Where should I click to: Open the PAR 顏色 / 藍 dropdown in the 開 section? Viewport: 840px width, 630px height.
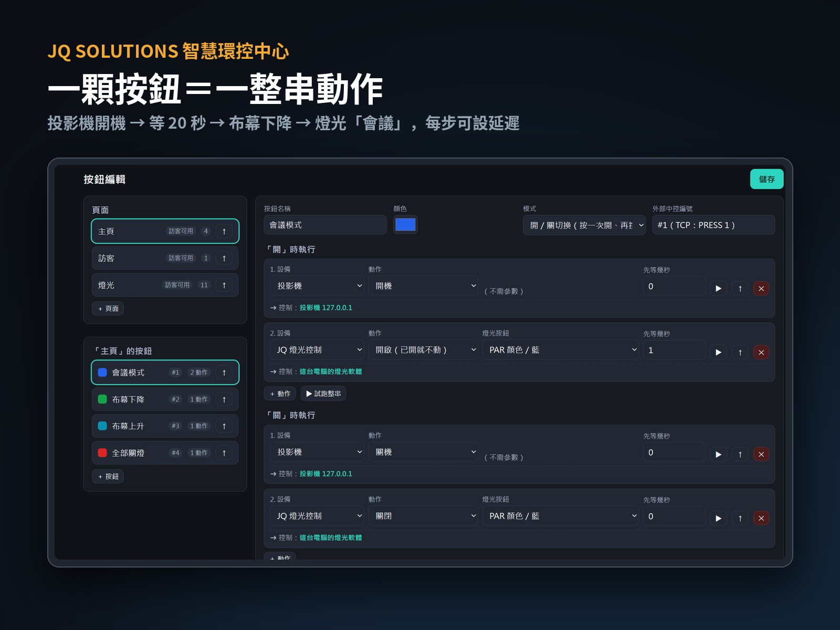point(561,350)
